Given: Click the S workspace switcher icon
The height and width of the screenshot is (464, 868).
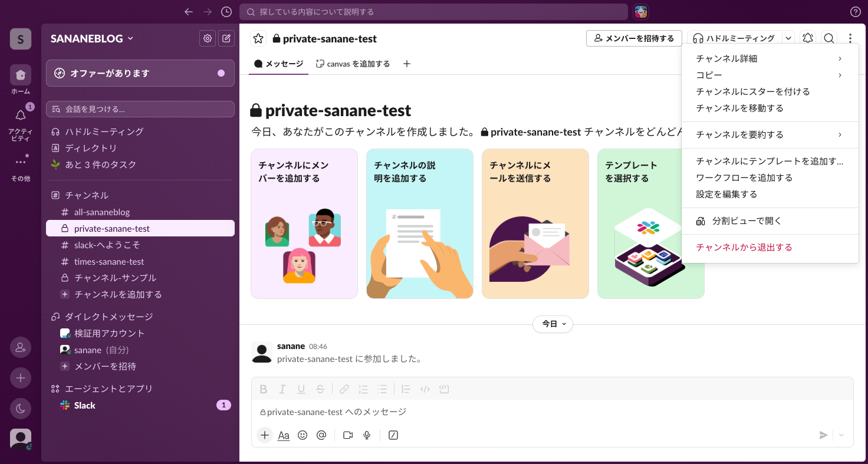Looking at the screenshot, I should [x=21, y=39].
